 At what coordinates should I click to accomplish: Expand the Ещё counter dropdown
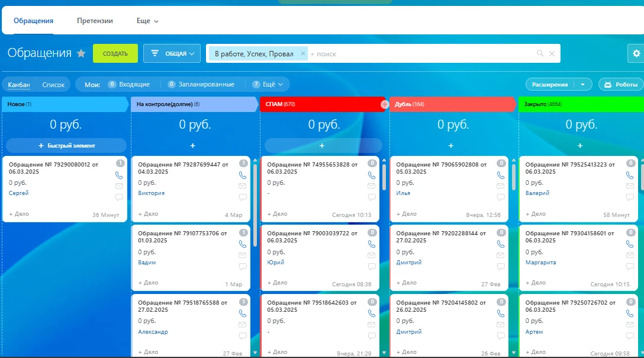268,84
